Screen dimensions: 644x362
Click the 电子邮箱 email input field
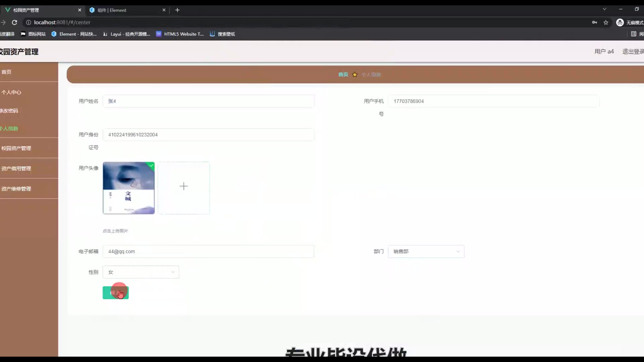(x=208, y=251)
